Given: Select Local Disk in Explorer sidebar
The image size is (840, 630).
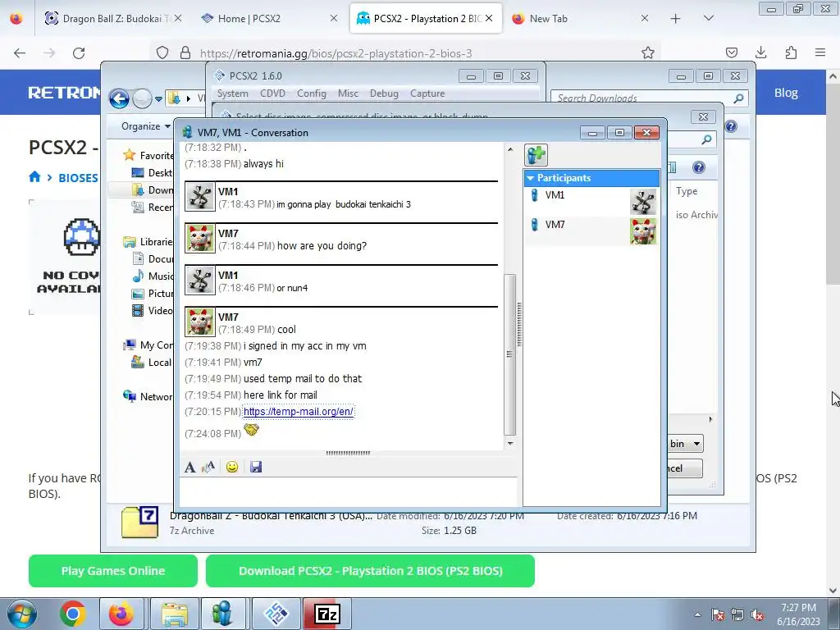Looking at the screenshot, I should tap(152, 362).
